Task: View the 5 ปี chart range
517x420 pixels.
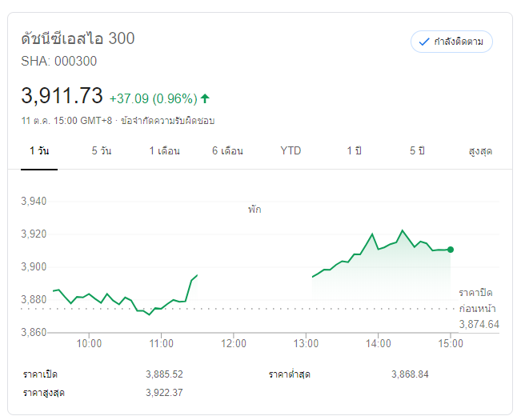Action: point(417,150)
